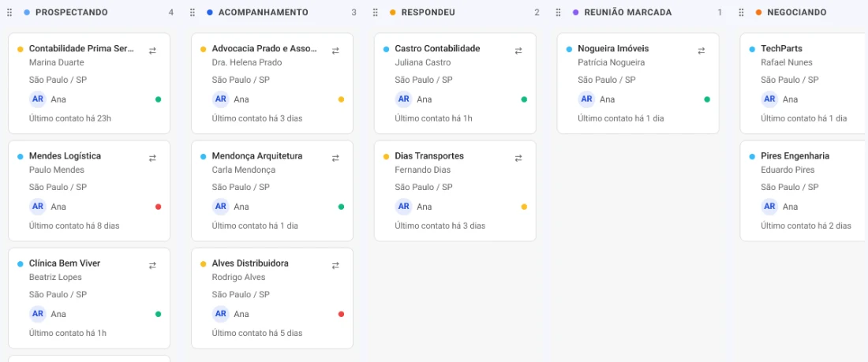This screenshot has width=868, height=362.
Task: Click contact name Beatriz Lopes
Action: pyautogui.click(x=55, y=278)
